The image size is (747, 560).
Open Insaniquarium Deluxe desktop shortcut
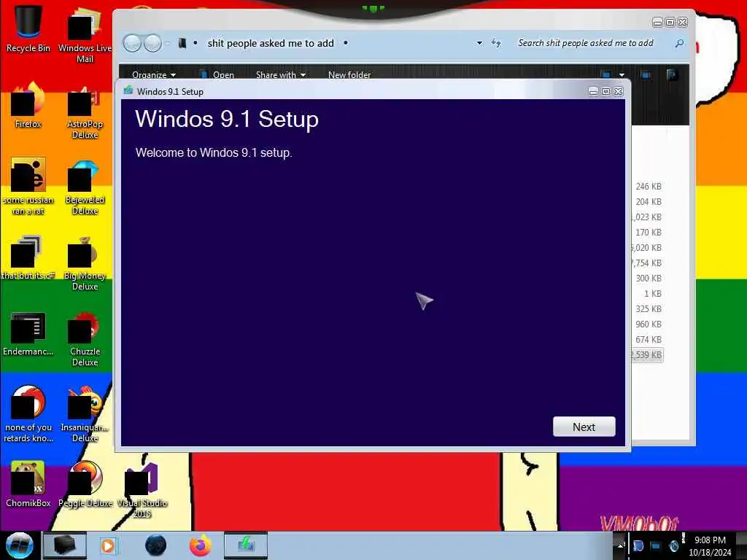coord(85,413)
